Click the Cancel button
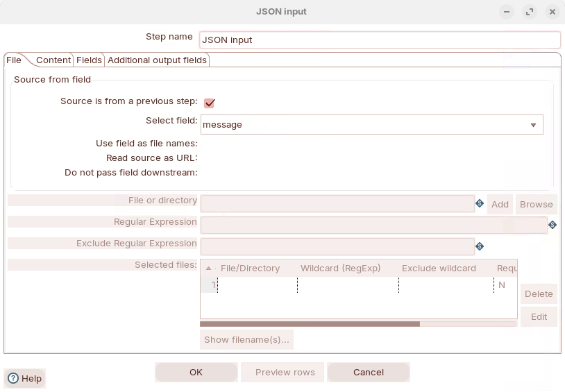Image resolution: width=565 pixels, height=392 pixels. coord(368,373)
